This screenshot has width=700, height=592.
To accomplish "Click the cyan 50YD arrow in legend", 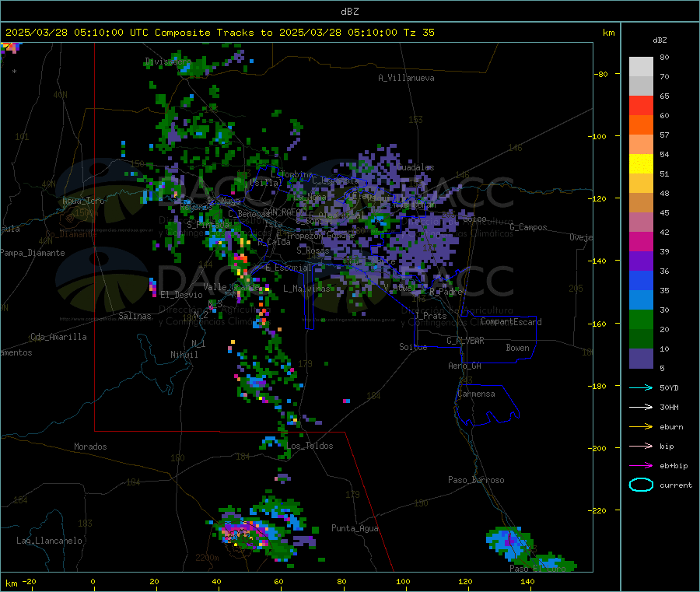I will pos(641,387).
